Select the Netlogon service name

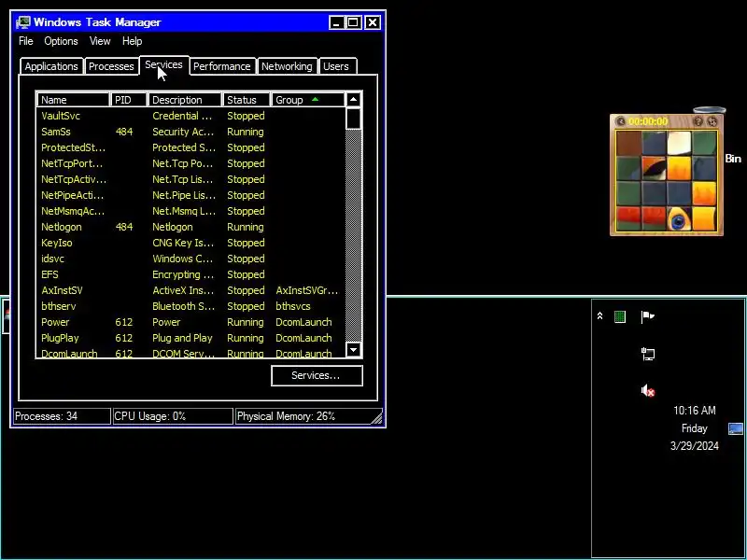[62, 227]
